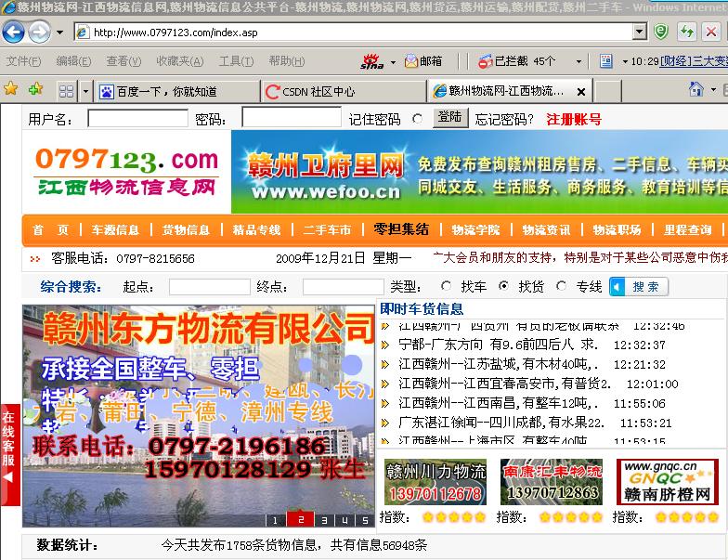Open 物流学院 in the nav bar
This screenshot has width=728, height=560.
[x=475, y=230]
